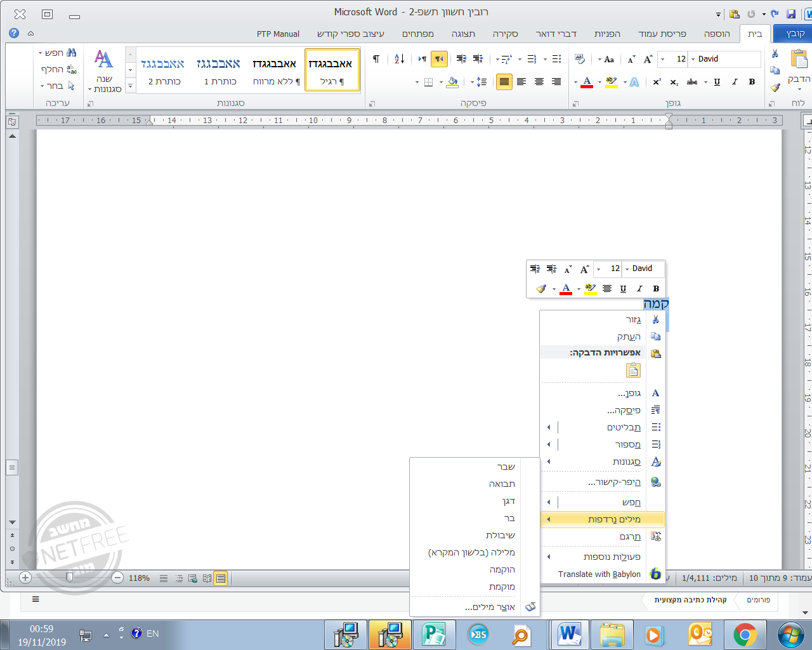This screenshot has height=650, width=812.
Task: Open the פריסת עמוד ribbon tab
Action: (662, 34)
